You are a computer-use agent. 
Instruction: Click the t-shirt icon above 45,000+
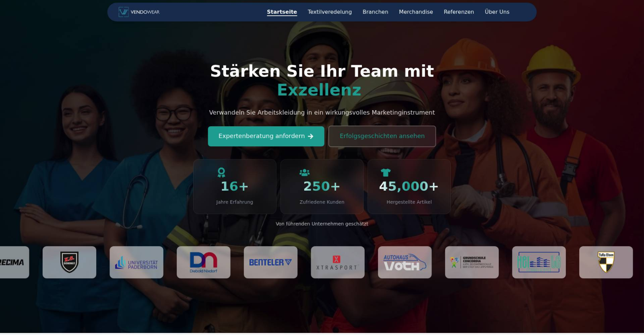coord(386,173)
